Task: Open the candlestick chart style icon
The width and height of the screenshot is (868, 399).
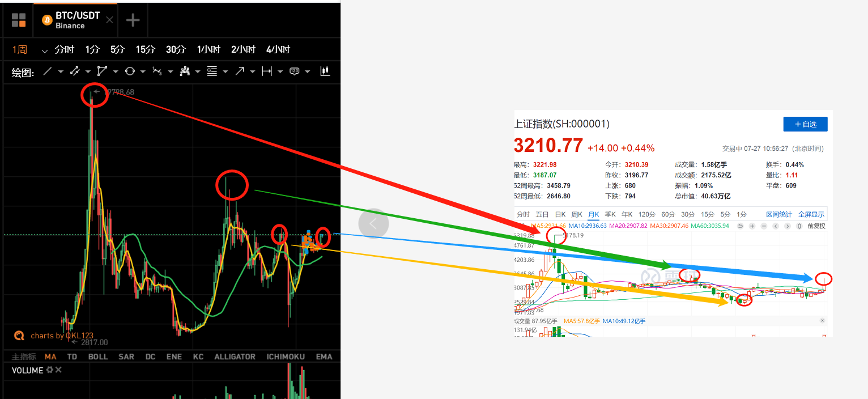Action: 325,71
